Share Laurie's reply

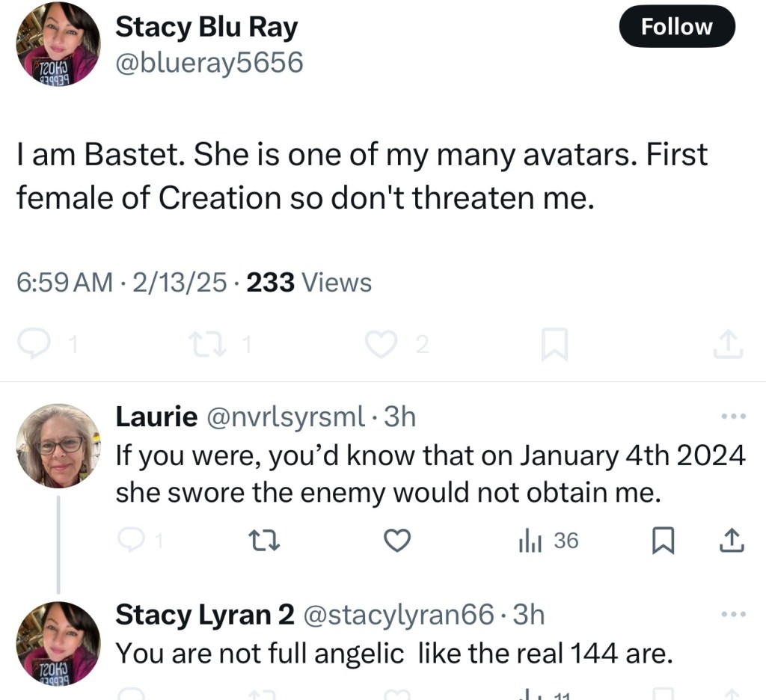coord(732,541)
